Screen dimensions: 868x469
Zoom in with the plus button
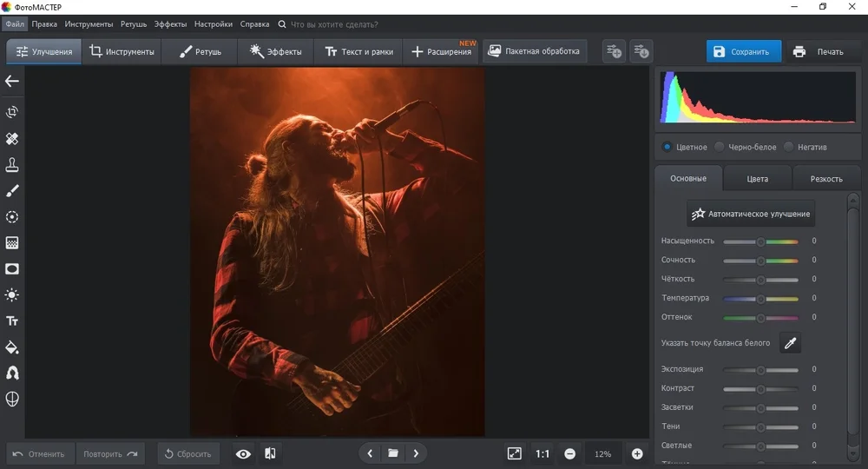click(637, 453)
